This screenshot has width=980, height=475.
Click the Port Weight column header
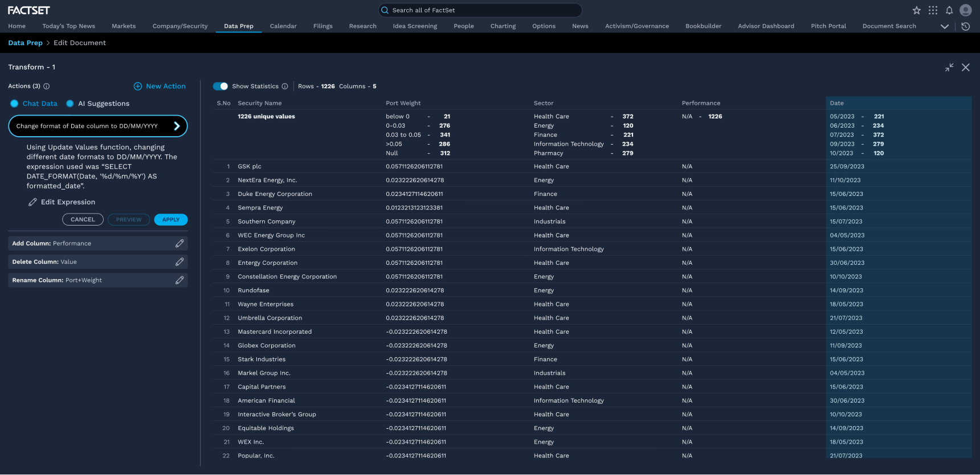coord(403,103)
